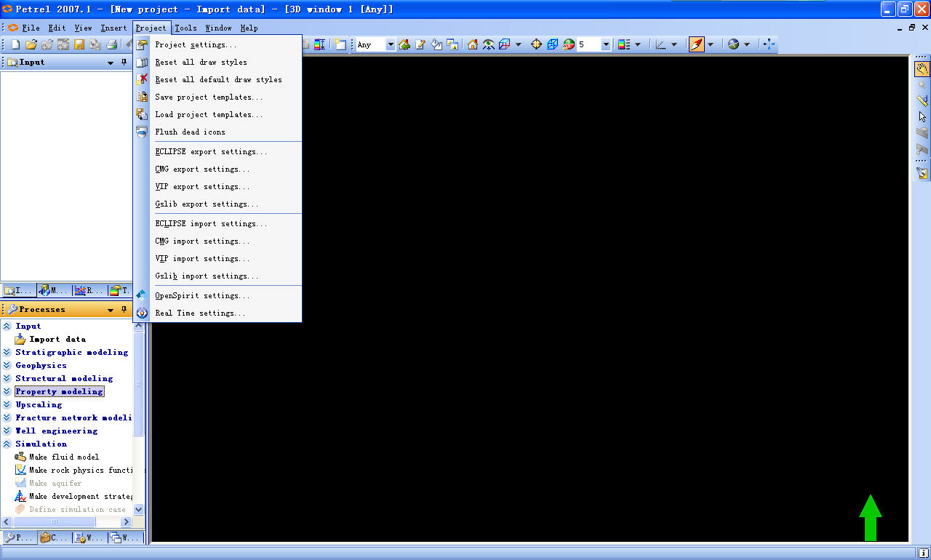Click the 3D box icon beside eye
931x560 pixels.
pos(505,45)
